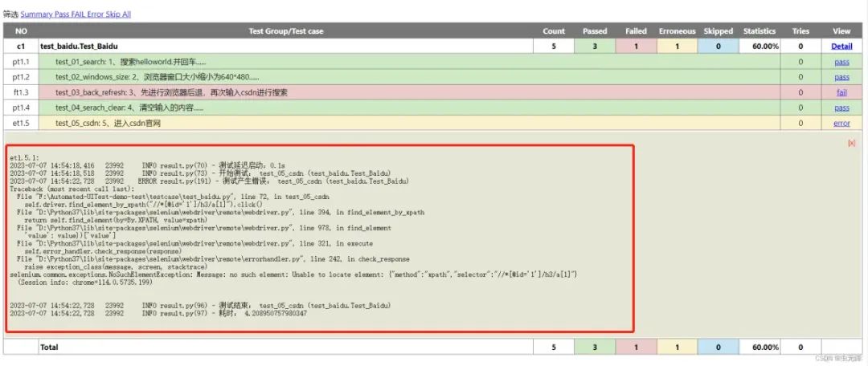Image resolution: width=868 pixels, height=366 pixels.
Task: Open error link for test_05_csdn row
Action: [x=841, y=124]
